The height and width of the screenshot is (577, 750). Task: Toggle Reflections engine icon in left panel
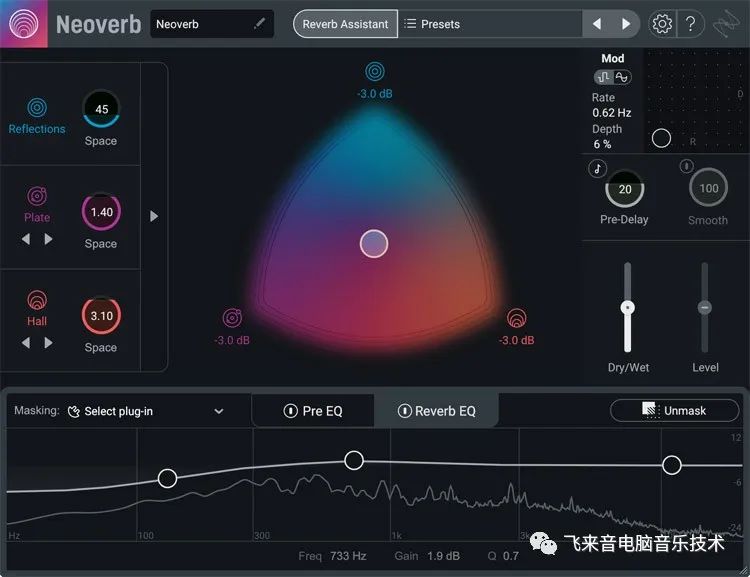(x=37, y=108)
